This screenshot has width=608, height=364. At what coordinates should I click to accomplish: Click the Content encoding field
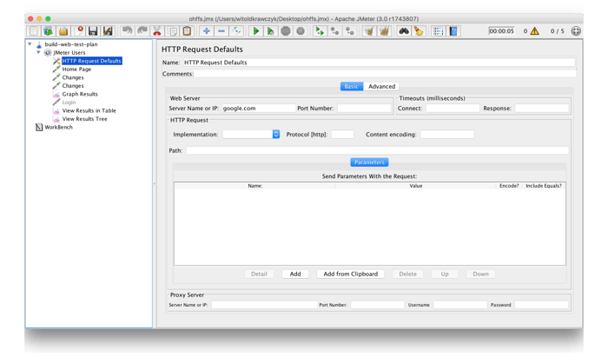447,134
